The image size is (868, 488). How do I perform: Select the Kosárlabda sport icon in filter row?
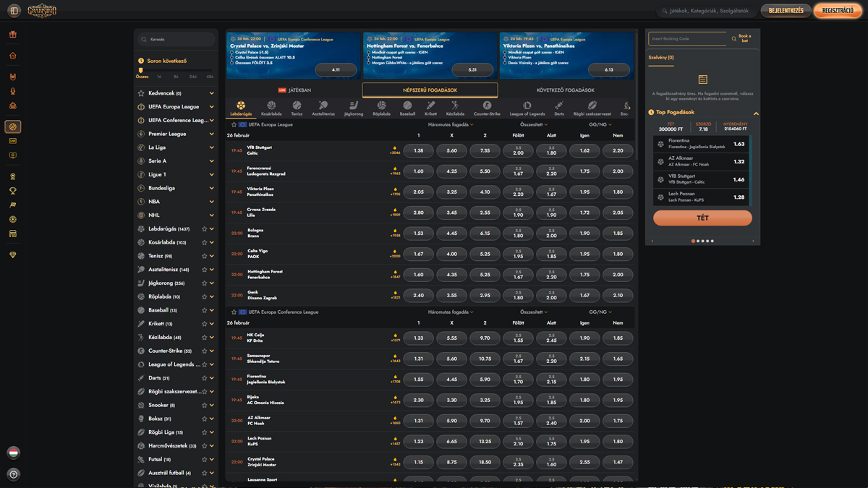[271, 108]
